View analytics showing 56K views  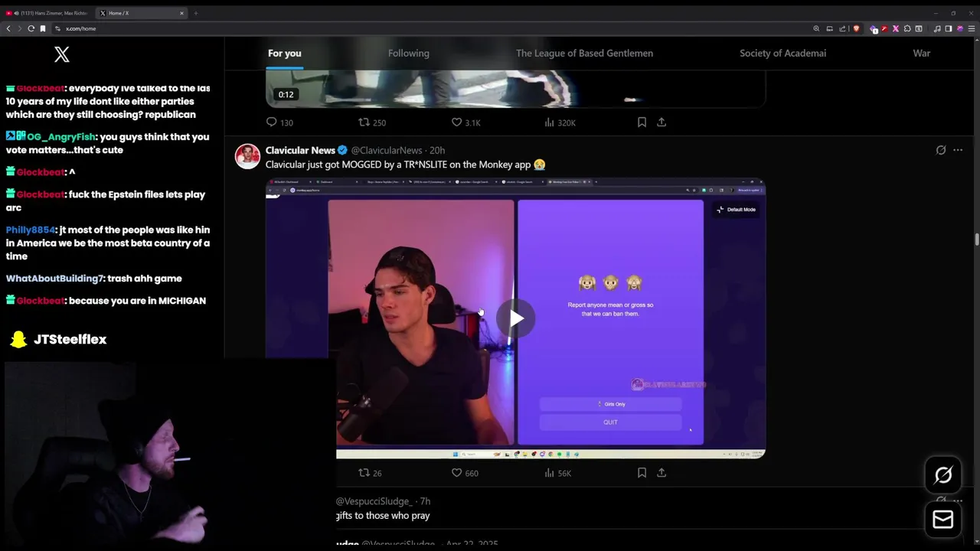[557, 473]
